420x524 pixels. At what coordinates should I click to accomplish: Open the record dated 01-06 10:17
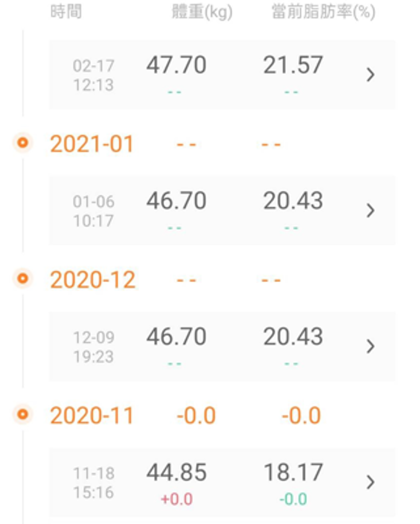(222, 211)
